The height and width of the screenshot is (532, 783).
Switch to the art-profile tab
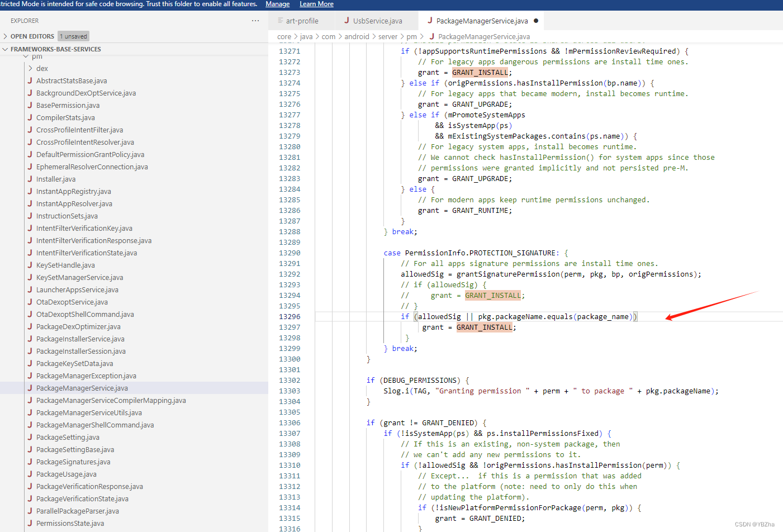pyautogui.click(x=302, y=20)
